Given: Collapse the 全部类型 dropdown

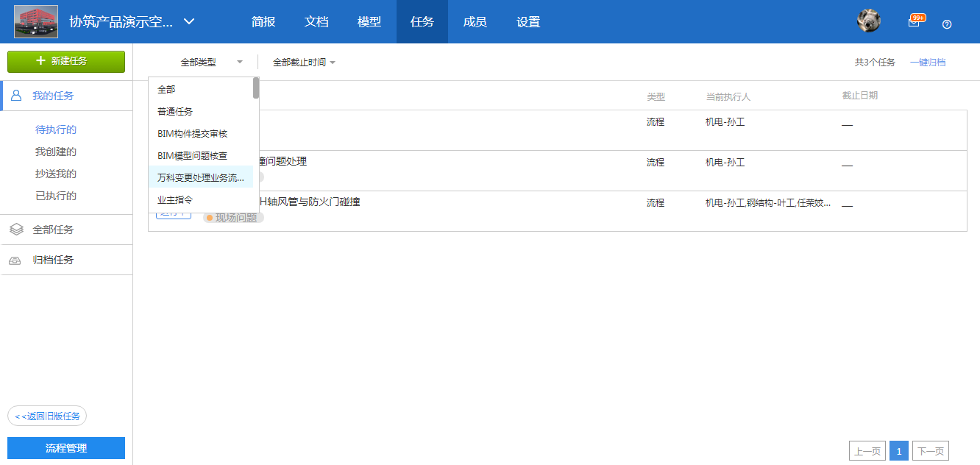Looking at the screenshot, I should (211, 63).
